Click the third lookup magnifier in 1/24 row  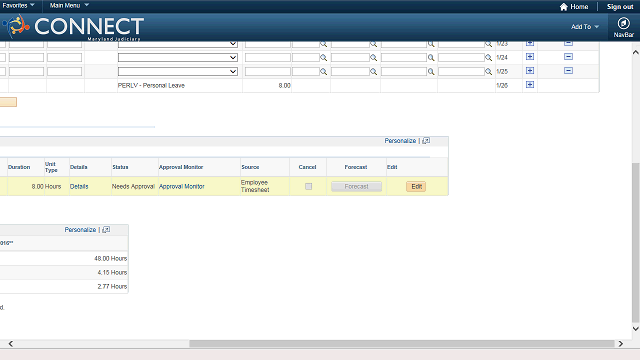[x=431, y=58]
